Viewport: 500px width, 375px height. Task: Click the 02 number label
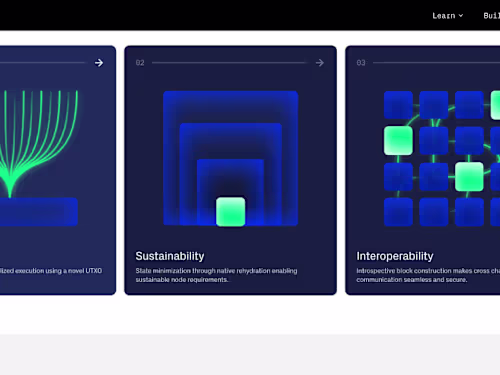140,63
